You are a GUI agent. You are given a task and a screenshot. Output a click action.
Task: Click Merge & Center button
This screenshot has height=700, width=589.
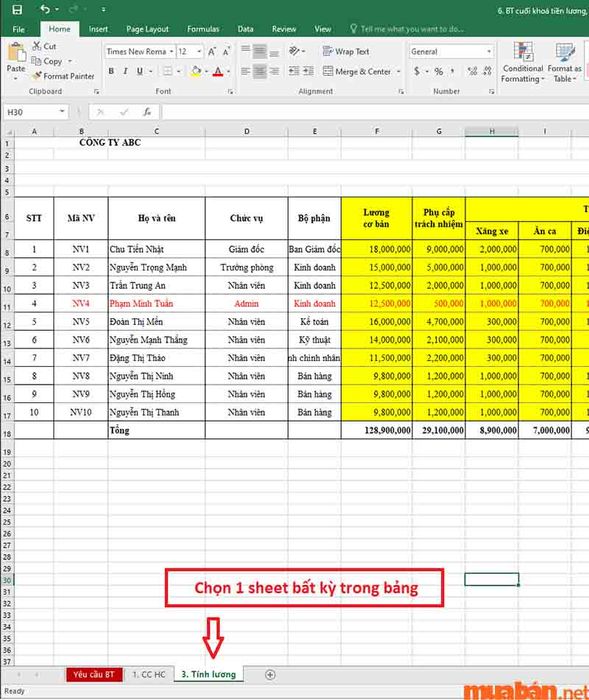pyautogui.click(x=357, y=71)
